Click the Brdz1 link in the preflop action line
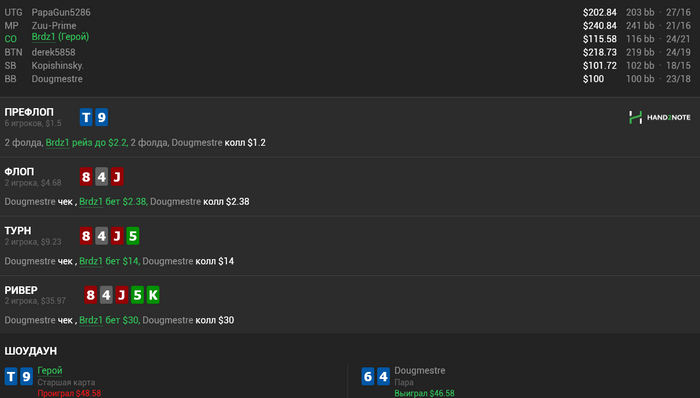The height and width of the screenshot is (398, 700). [57, 143]
